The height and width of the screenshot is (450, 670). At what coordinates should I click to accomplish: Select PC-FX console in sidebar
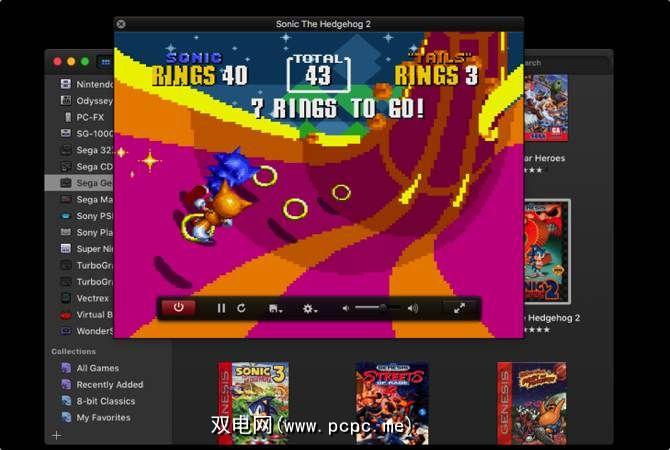(84, 117)
